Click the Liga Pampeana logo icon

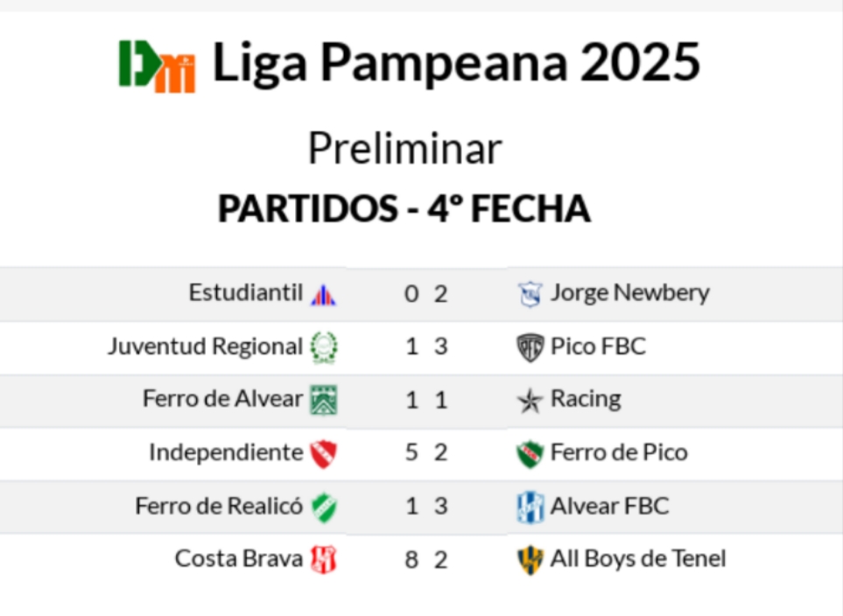click(x=157, y=66)
